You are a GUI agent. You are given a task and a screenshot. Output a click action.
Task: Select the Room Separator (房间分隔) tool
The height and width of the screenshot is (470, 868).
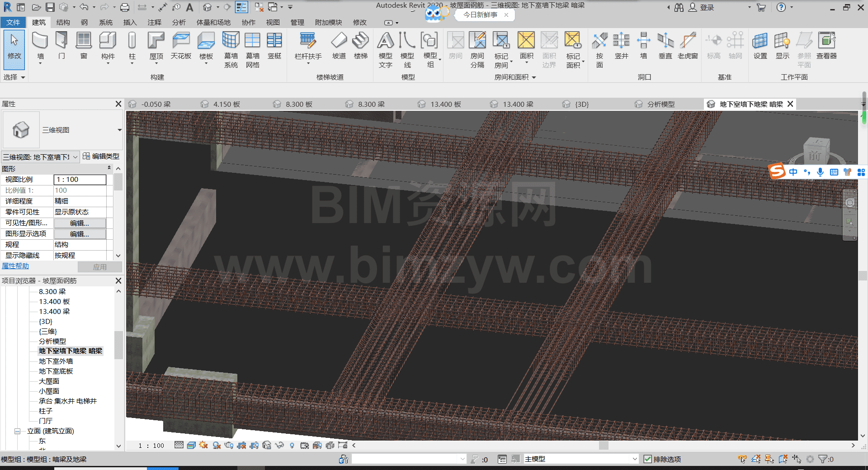click(x=477, y=50)
